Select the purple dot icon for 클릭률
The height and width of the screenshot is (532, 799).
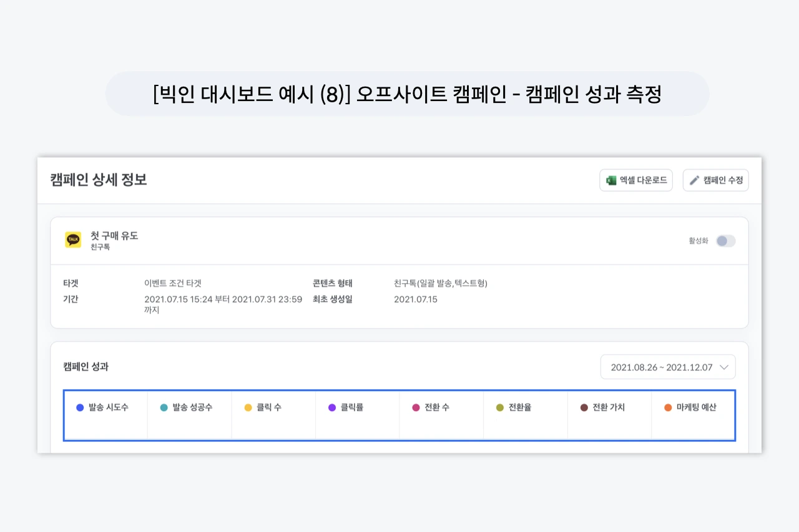click(331, 407)
